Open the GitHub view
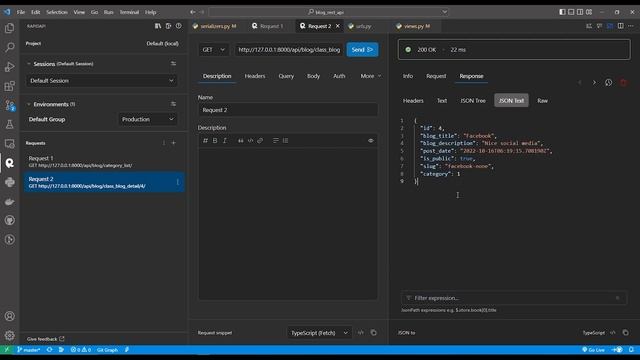 click(9, 220)
